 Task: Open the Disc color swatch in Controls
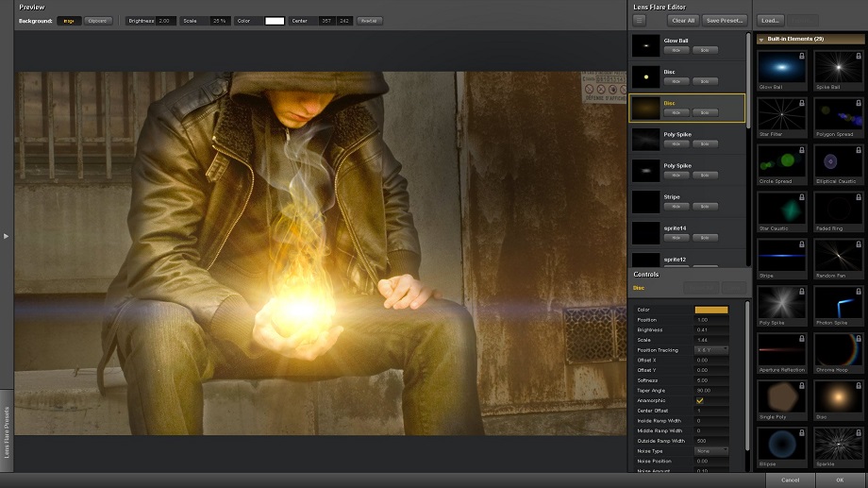[711, 310]
